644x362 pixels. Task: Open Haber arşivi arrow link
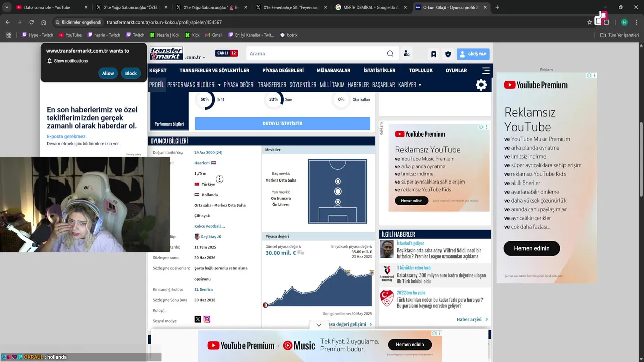tap(472, 319)
